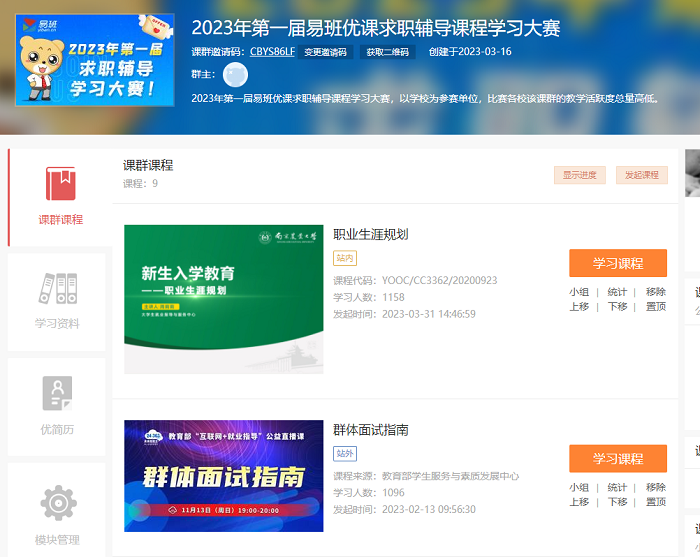Click the start time 2023-02-13 09:56:30
The image size is (700, 557).
point(429,510)
